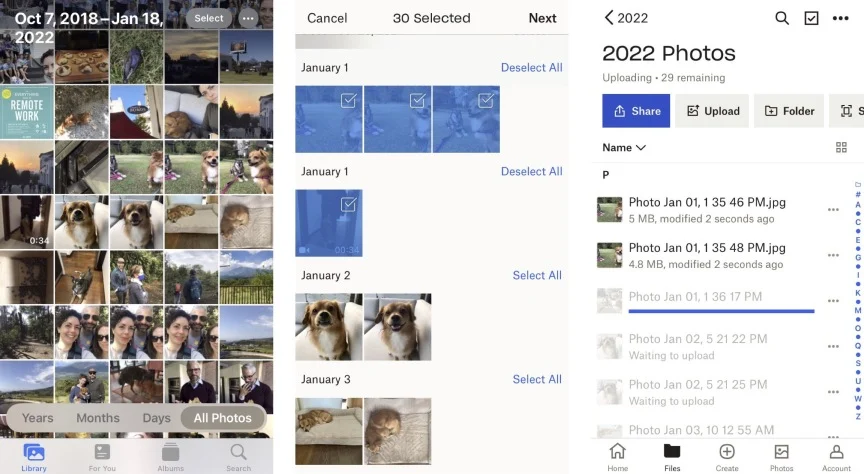Open the Create plus icon in bottom bar

point(727,455)
